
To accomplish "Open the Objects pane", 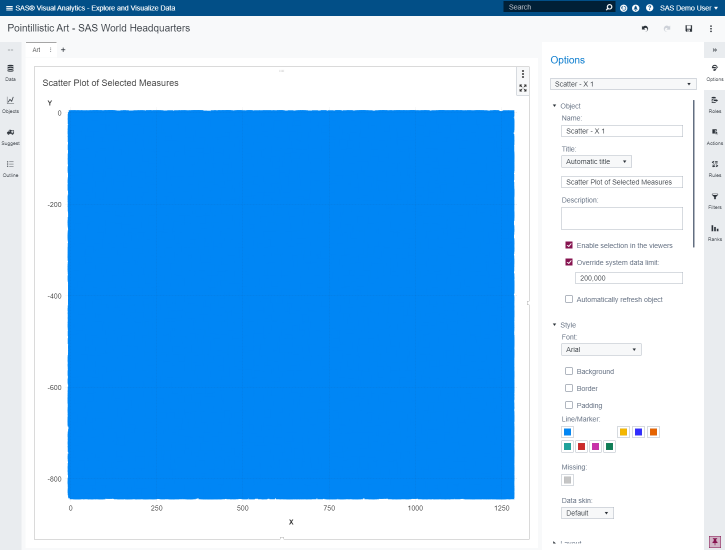I will [10, 104].
